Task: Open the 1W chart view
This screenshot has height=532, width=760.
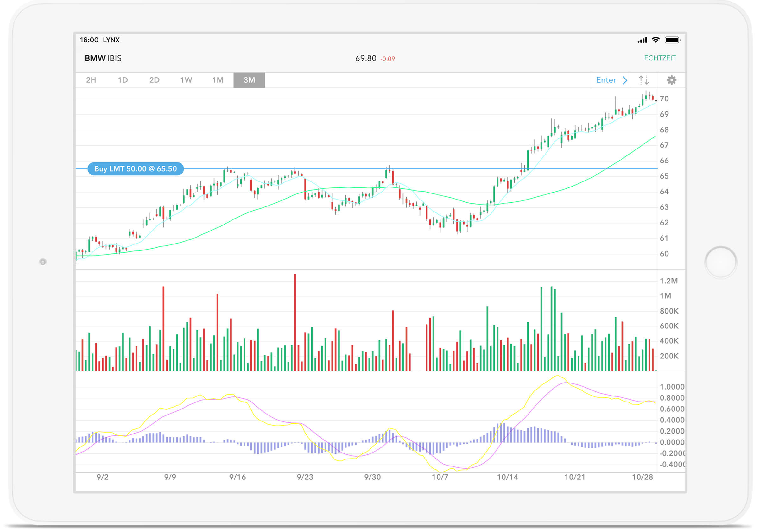Action: [x=186, y=80]
